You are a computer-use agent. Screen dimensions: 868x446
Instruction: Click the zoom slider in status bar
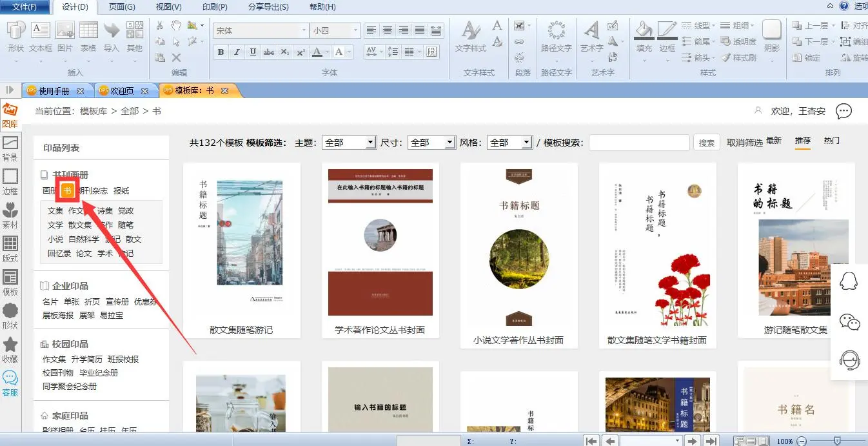[x=836, y=441]
